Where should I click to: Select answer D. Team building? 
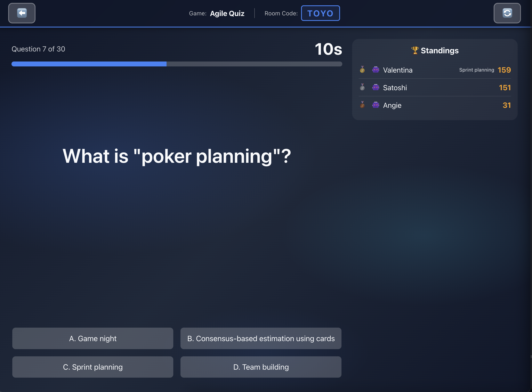261,367
